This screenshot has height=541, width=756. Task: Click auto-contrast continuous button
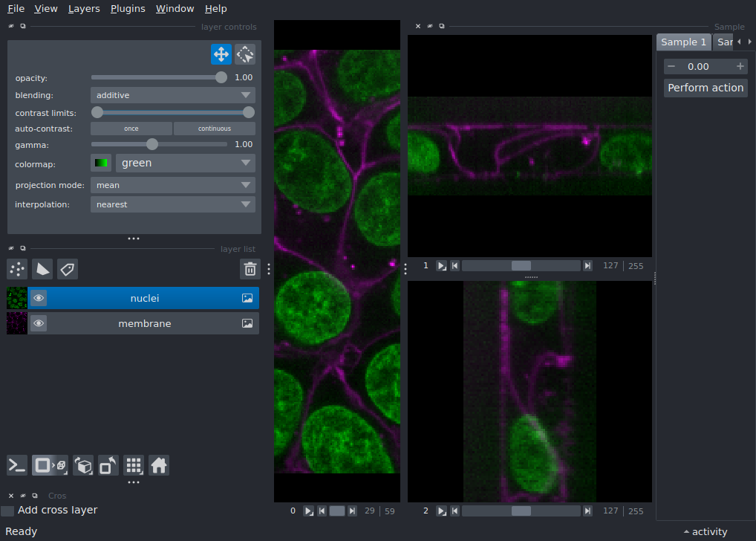pos(214,129)
